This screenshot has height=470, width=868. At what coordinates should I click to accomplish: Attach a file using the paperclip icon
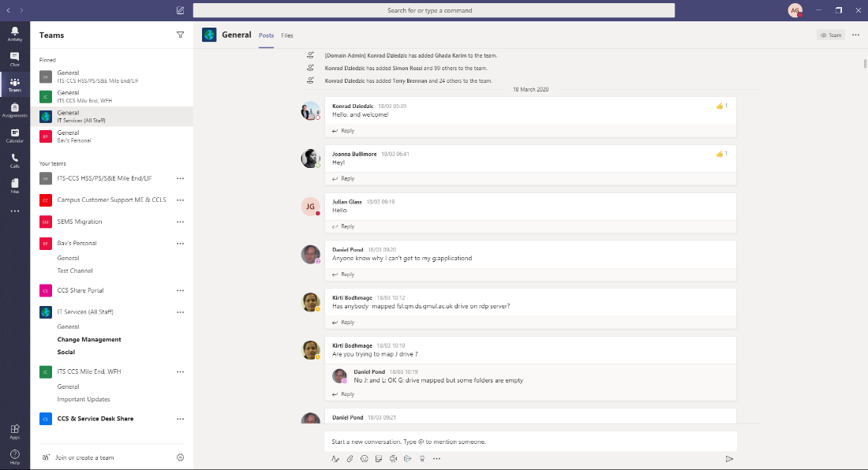tap(350, 458)
